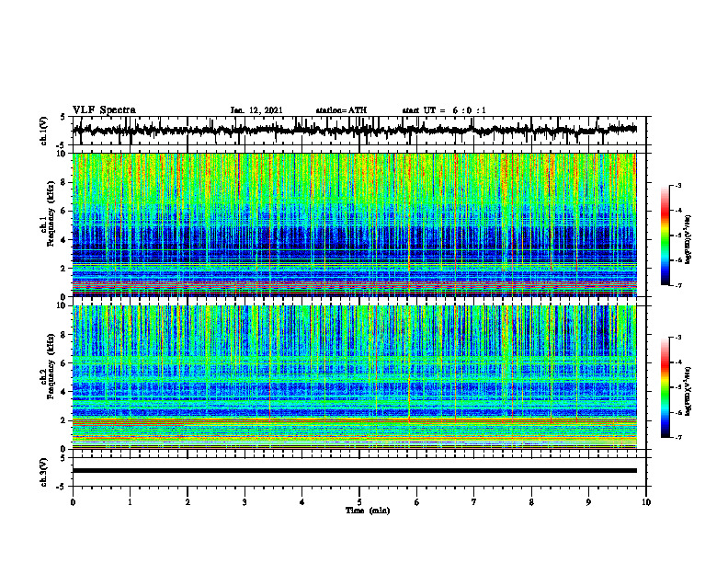Screen dimensions: 728x563
Task: Click the ch.1 spectrogram color scale bar
Action: point(665,236)
